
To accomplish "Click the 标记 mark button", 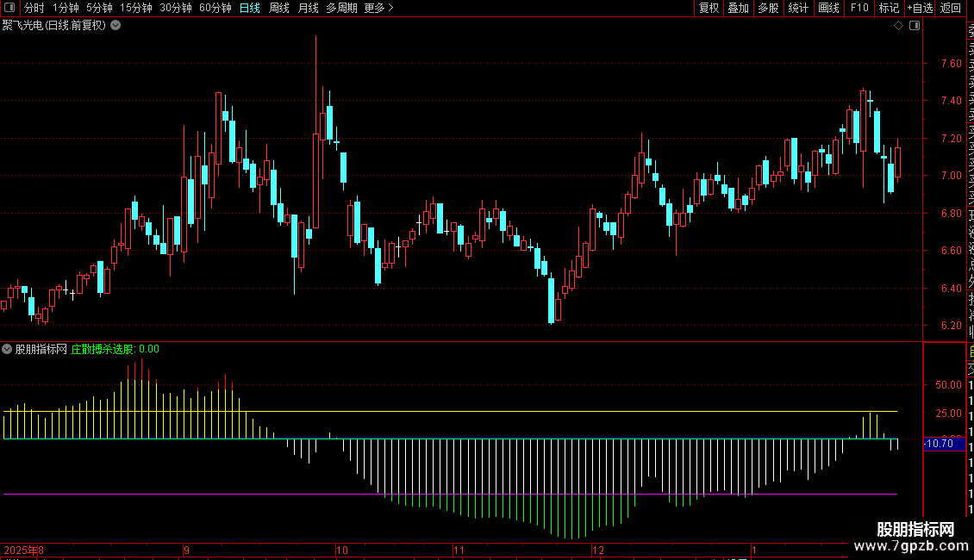I will [889, 8].
